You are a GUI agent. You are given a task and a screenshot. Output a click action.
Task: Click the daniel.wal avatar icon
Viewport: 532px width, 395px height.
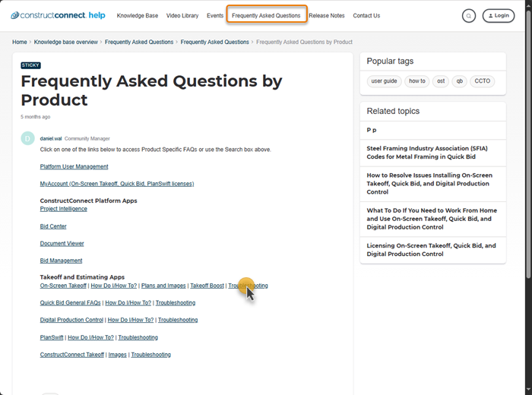click(28, 138)
